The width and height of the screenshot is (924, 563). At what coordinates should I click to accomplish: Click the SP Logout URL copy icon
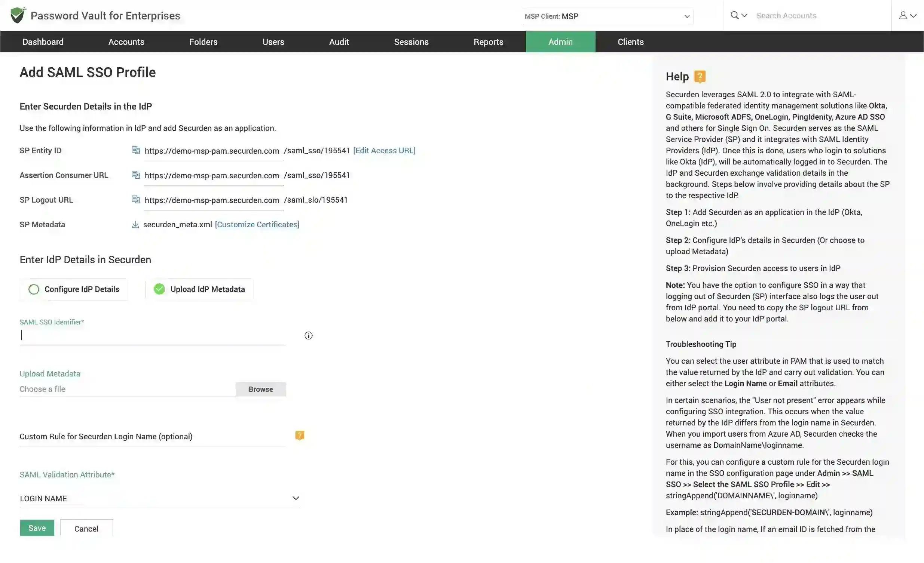coord(134,200)
